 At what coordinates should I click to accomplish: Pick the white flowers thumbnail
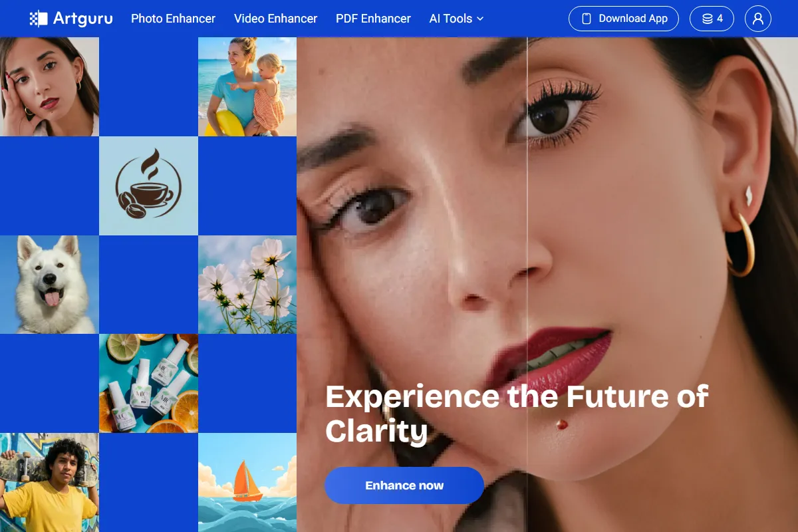tap(247, 285)
